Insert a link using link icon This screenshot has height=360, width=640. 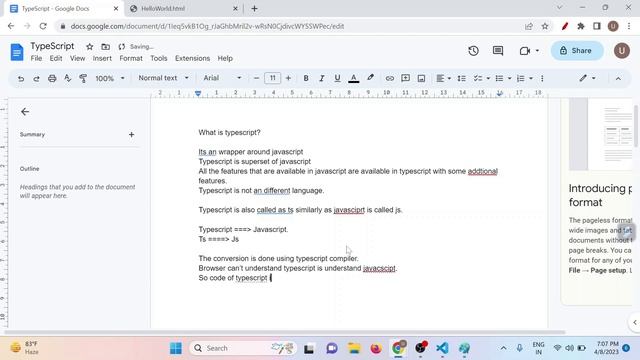pyautogui.click(x=390, y=78)
